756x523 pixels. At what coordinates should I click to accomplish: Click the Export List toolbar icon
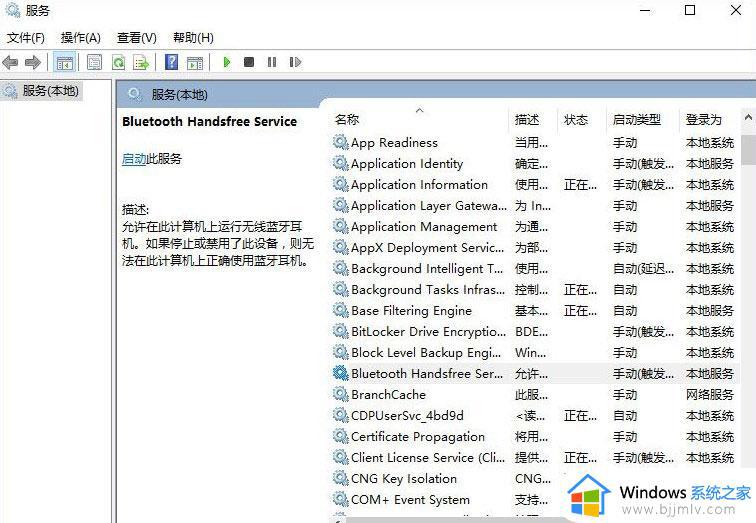click(x=141, y=62)
